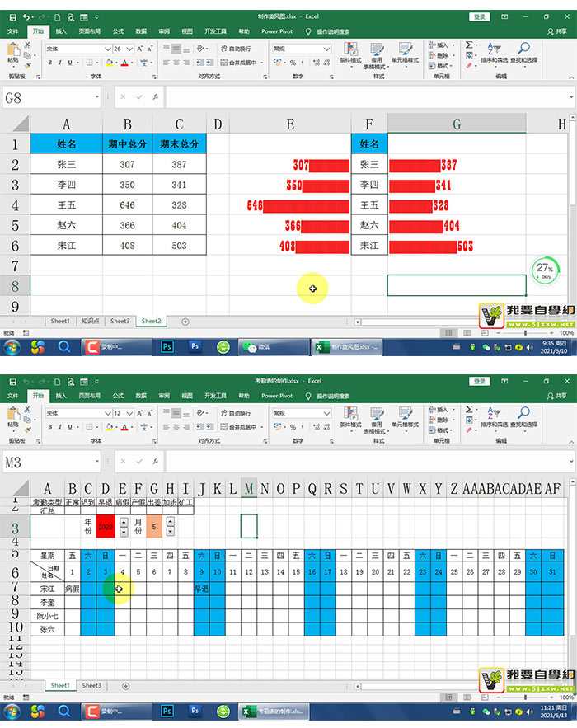Click 合并后居中 merge button in top window
The height and width of the screenshot is (728, 577).
pyautogui.click(x=238, y=63)
